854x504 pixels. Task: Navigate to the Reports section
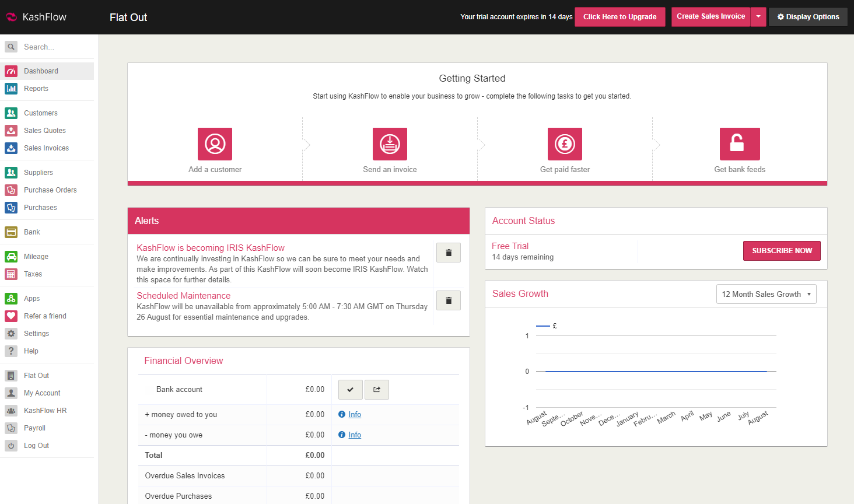[x=36, y=89]
